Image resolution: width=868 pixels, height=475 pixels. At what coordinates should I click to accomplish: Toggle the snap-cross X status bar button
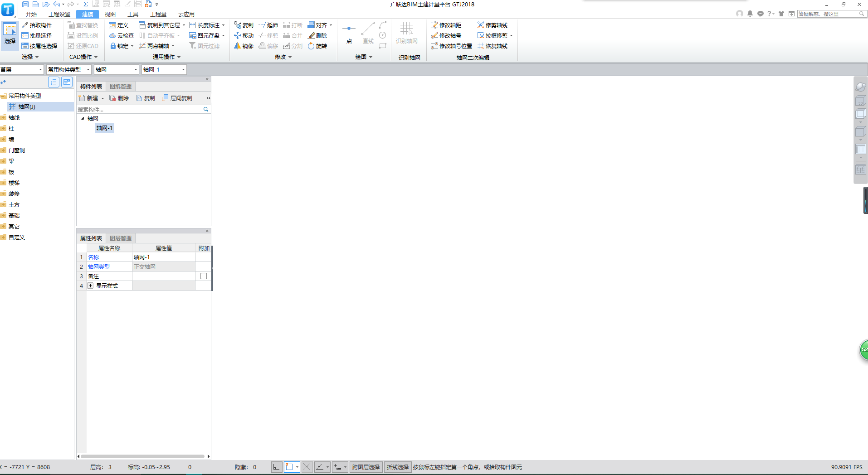point(307,467)
